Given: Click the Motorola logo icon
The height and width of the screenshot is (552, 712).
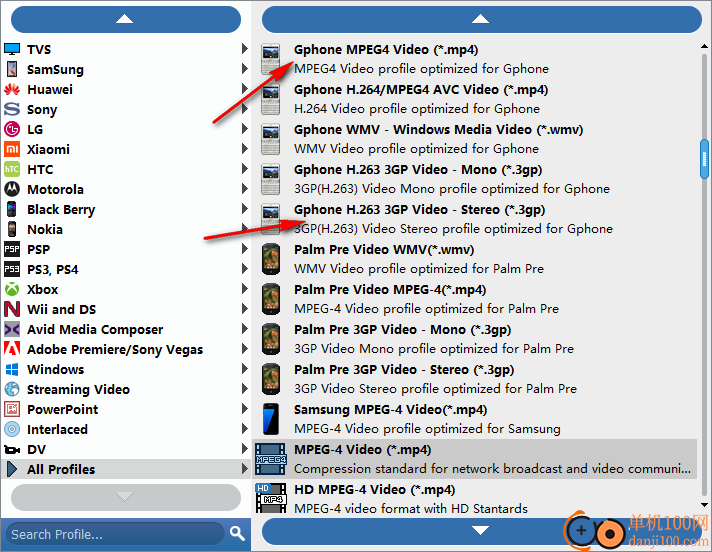Looking at the screenshot, I should pyautogui.click(x=12, y=189).
